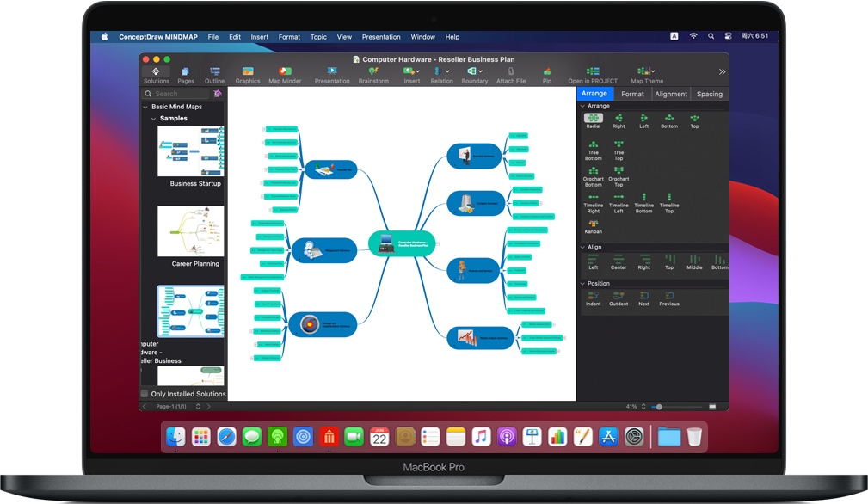Select the Align Middle icon
Screen dimensions: 868x504
click(x=693, y=261)
